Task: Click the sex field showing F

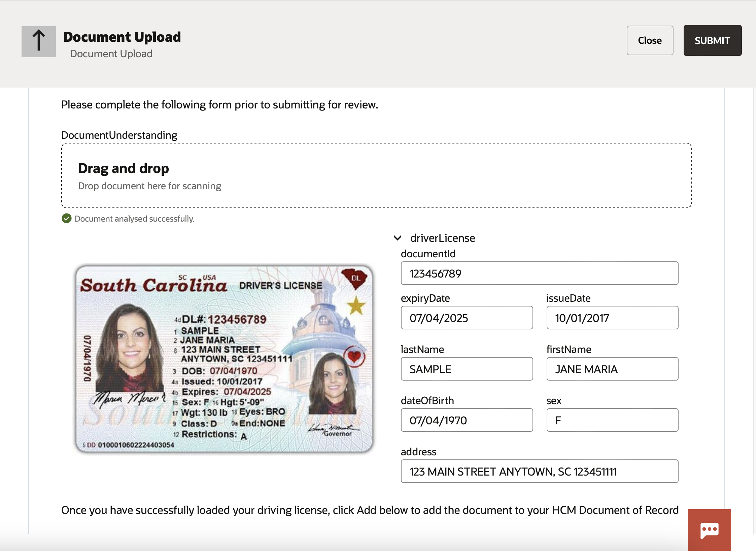Action: (x=612, y=420)
